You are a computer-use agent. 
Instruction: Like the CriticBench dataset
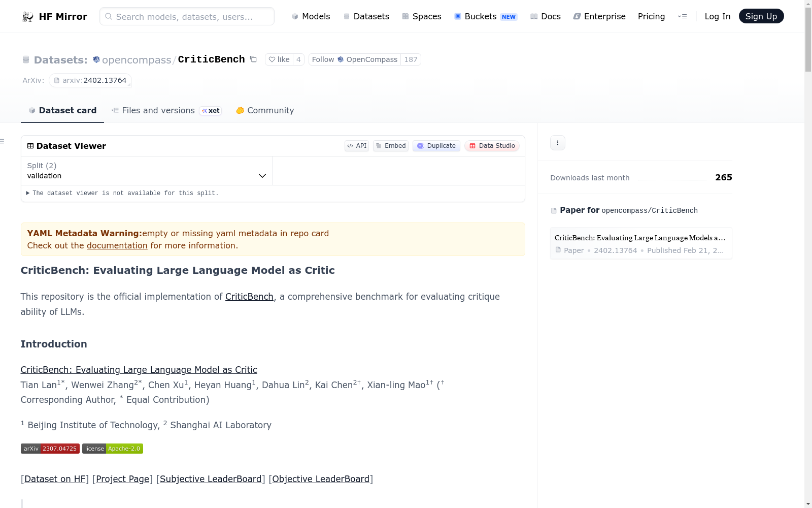(279, 59)
